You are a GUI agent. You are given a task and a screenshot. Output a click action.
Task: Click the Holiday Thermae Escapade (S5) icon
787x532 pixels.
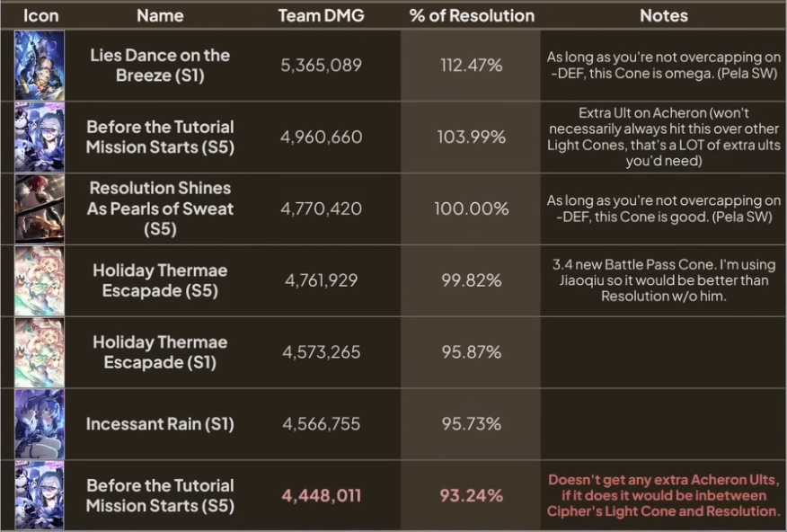[40, 280]
